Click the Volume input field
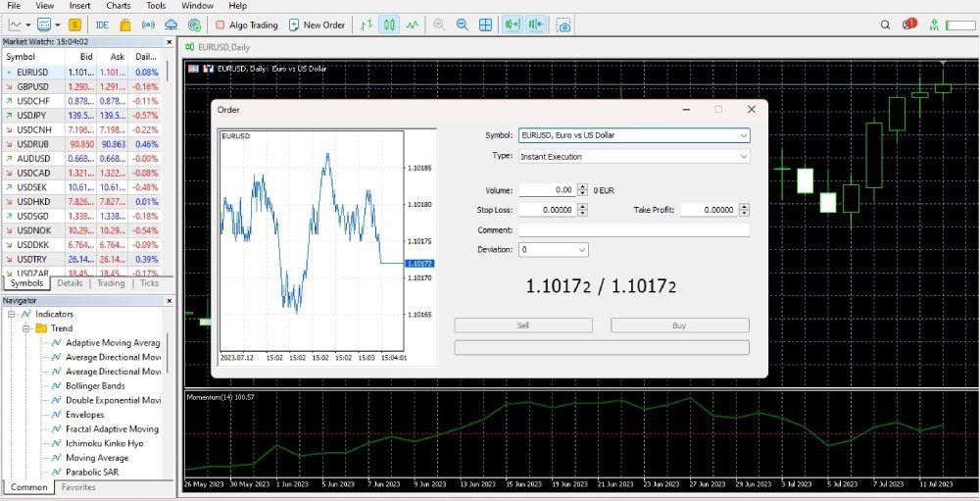This screenshot has height=501, width=980. 547,190
